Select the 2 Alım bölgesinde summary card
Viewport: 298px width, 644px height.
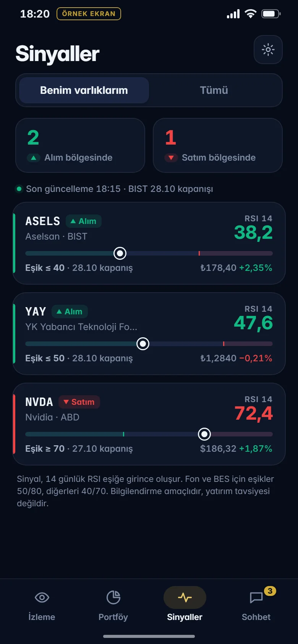pos(80,145)
